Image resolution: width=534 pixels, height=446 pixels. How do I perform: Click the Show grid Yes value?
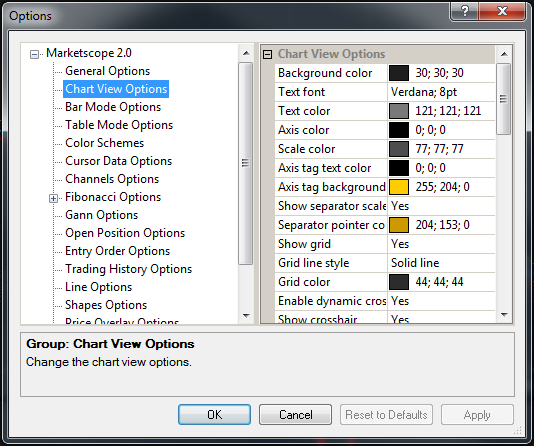click(x=441, y=244)
